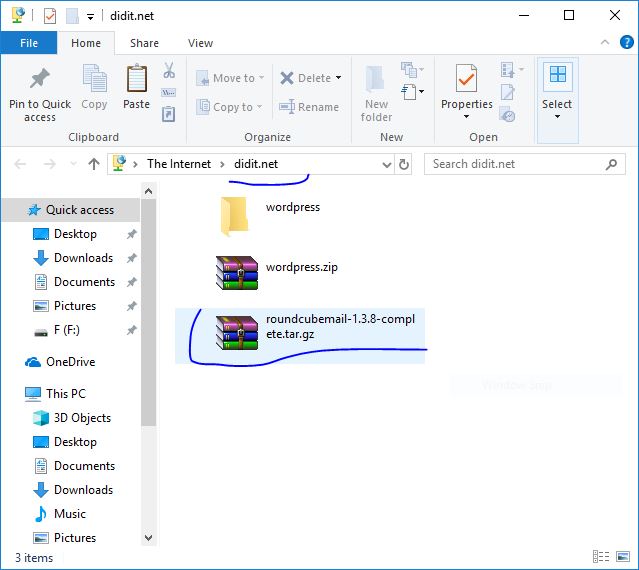639x570 pixels.
Task: Click the Easy access icon
Action: coord(409,92)
